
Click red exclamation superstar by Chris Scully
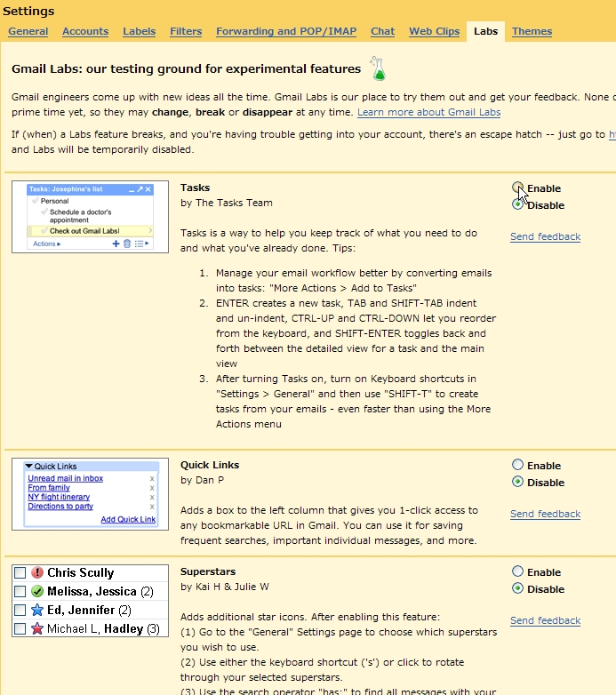pos(37,572)
